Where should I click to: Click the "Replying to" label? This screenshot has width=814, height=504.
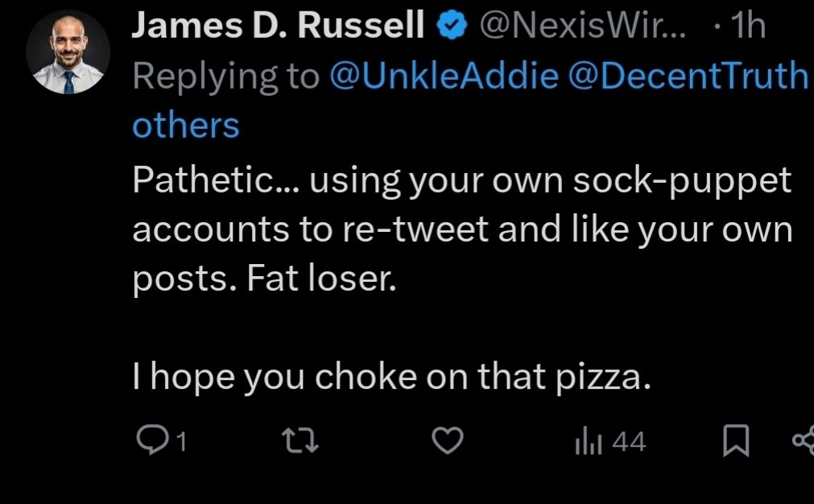click(x=226, y=76)
